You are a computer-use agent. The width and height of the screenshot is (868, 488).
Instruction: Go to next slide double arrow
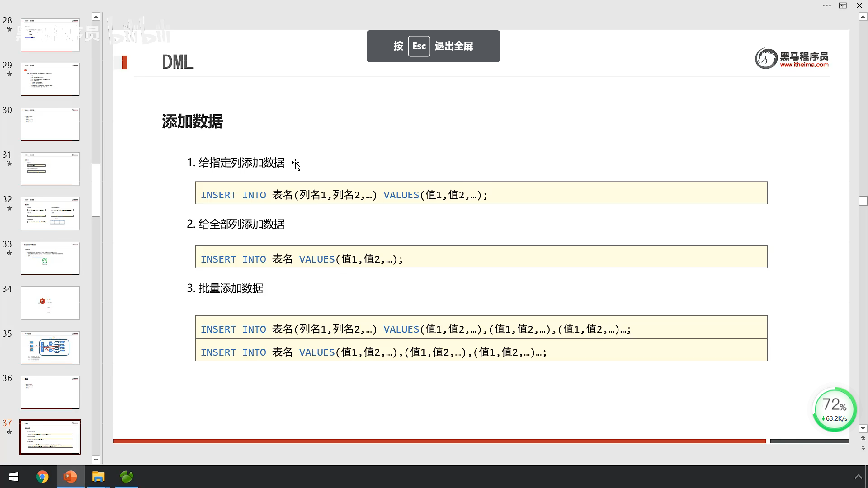pyautogui.click(x=863, y=448)
